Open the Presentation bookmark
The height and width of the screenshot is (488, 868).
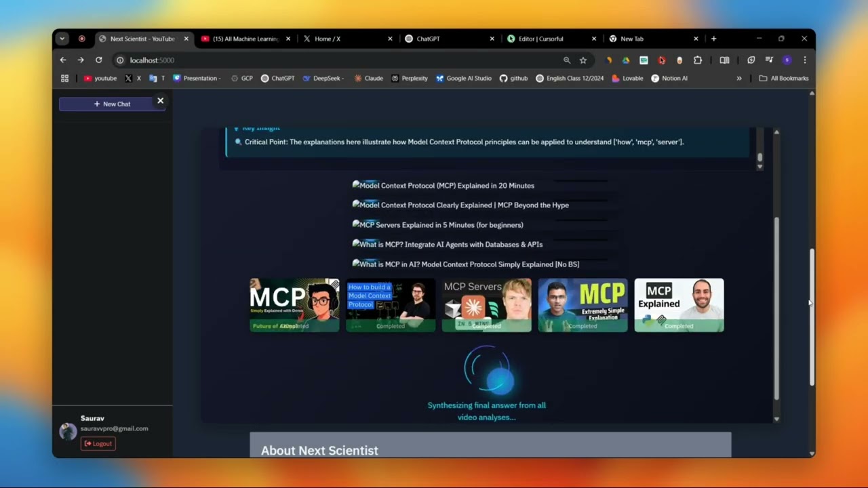[x=196, y=79]
